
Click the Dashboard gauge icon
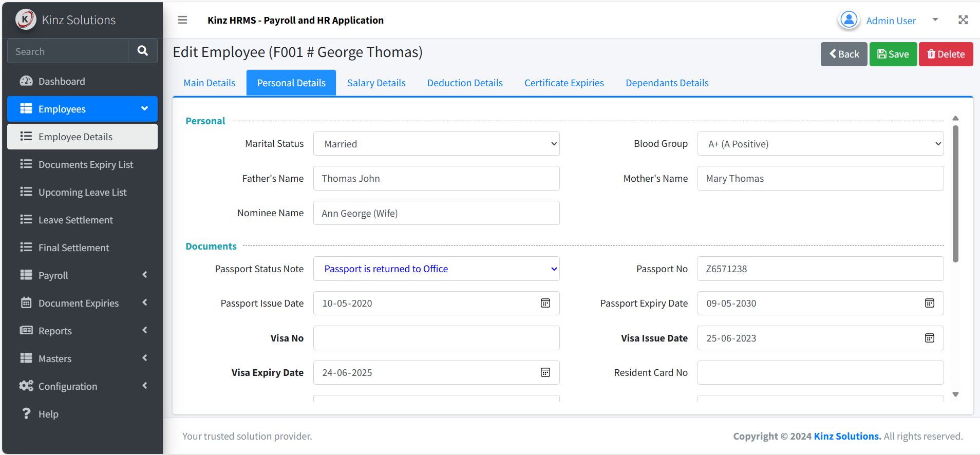click(26, 81)
